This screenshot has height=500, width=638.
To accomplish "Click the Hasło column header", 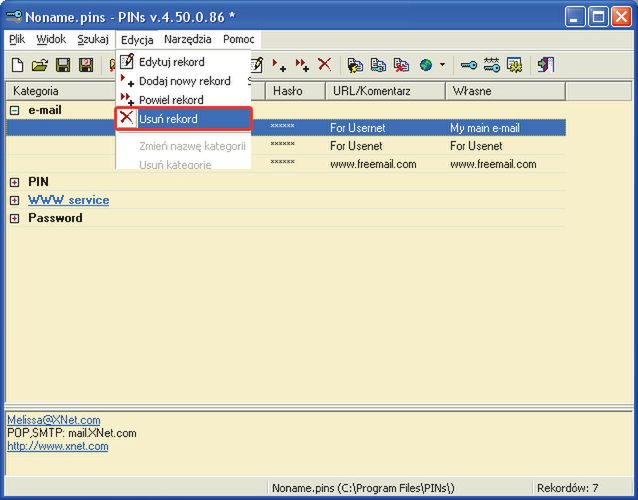I will coord(295,91).
